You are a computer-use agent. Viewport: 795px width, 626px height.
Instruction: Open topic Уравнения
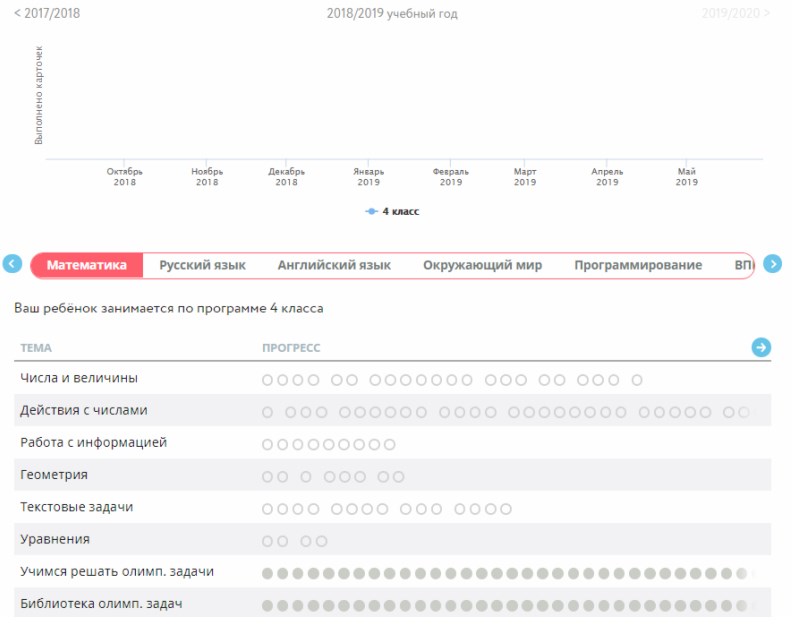coord(55,539)
